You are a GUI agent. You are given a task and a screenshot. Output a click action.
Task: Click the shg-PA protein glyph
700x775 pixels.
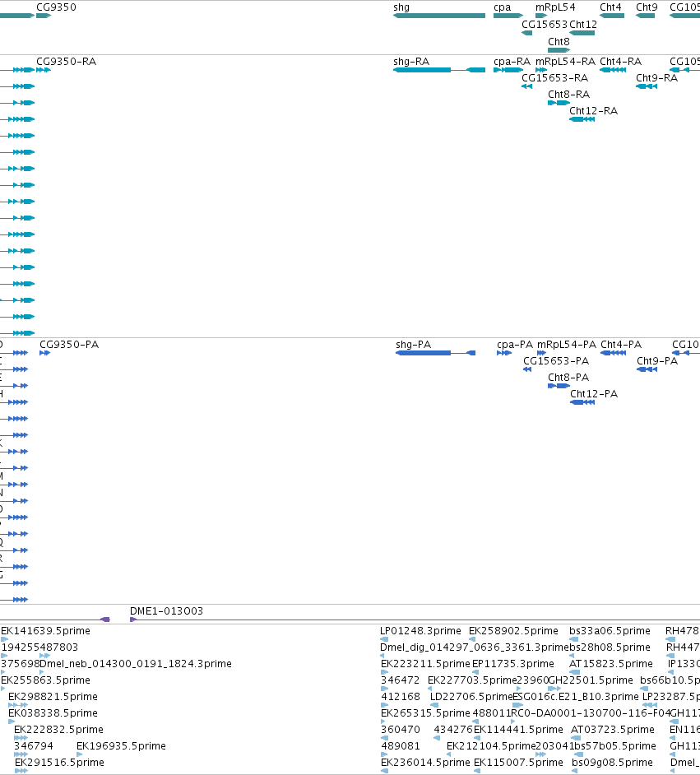pyautogui.click(x=435, y=353)
